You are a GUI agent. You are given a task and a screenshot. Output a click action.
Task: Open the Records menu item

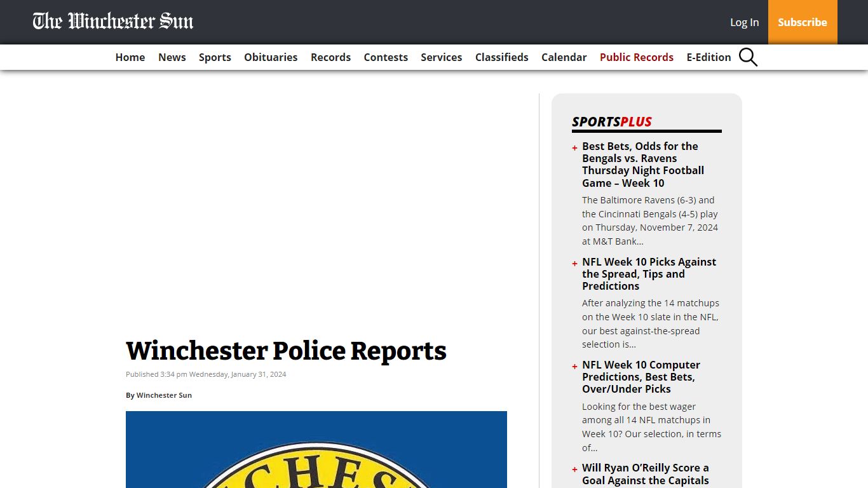(330, 57)
